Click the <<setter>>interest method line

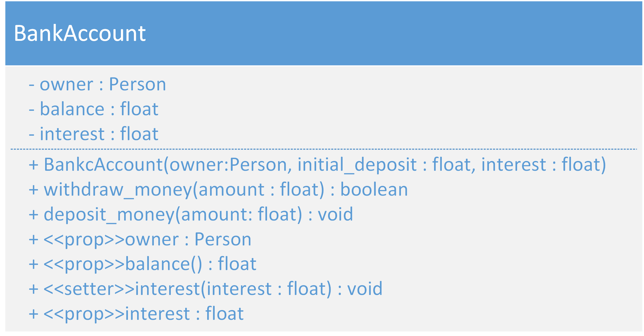pyautogui.click(x=205, y=289)
